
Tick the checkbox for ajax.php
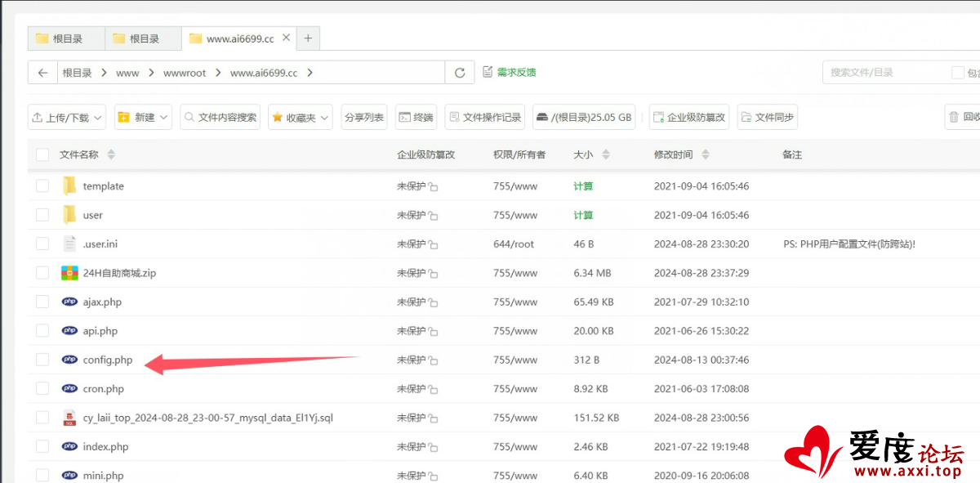coord(42,302)
